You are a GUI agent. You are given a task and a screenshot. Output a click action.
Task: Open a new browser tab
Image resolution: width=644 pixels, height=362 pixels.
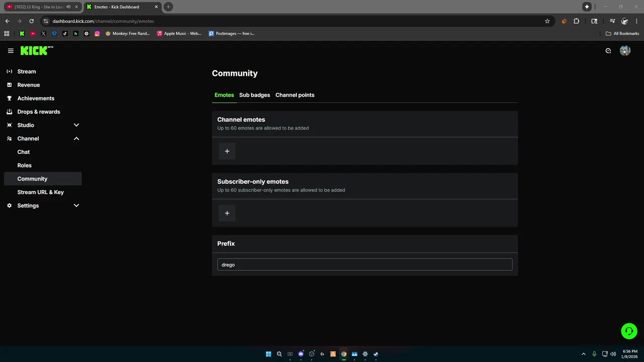[168, 7]
